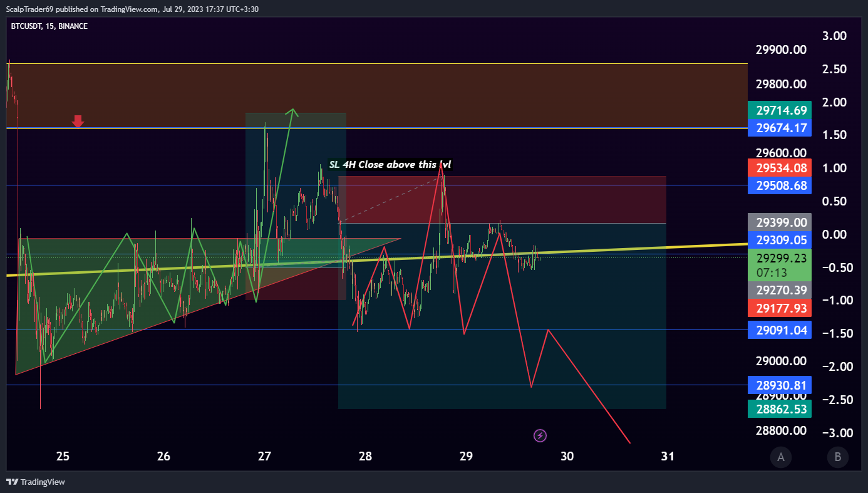
Task: Click the 28800.00 price axis value
Action: pos(780,430)
